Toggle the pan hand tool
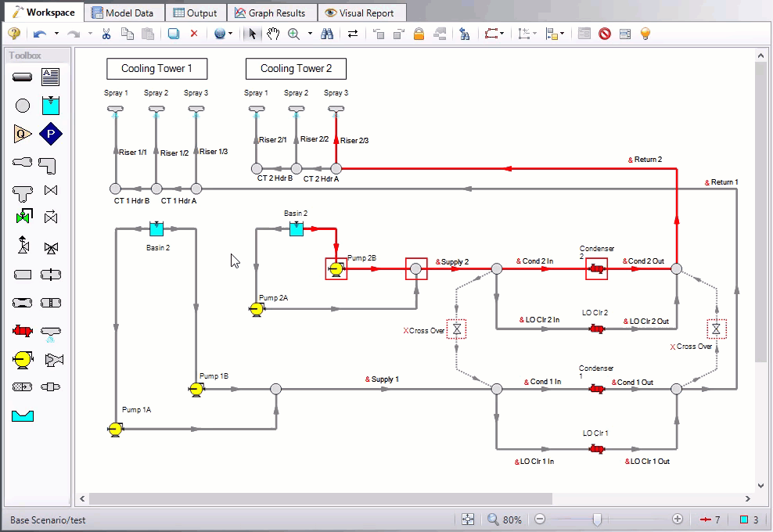The image size is (773, 532). coord(272,34)
